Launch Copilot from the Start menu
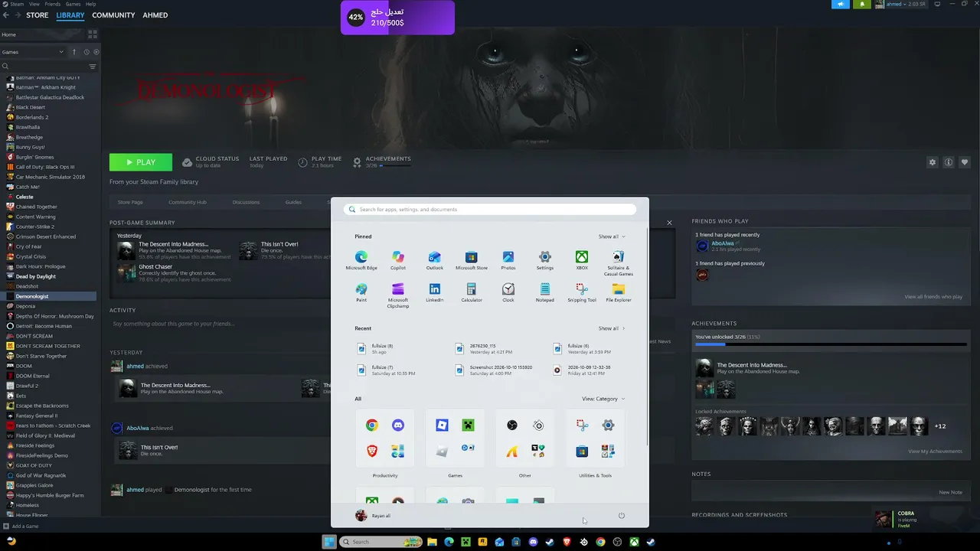The width and height of the screenshot is (980, 551). 398,260
